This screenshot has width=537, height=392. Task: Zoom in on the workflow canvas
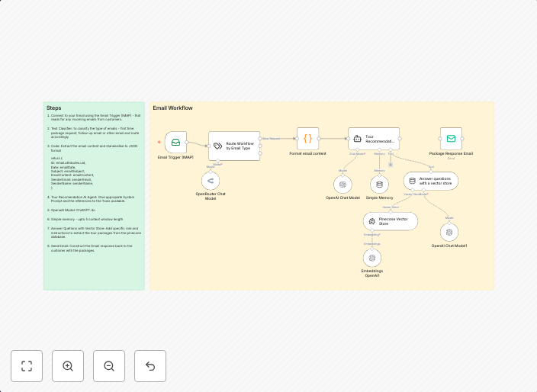[x=68, y=366]
